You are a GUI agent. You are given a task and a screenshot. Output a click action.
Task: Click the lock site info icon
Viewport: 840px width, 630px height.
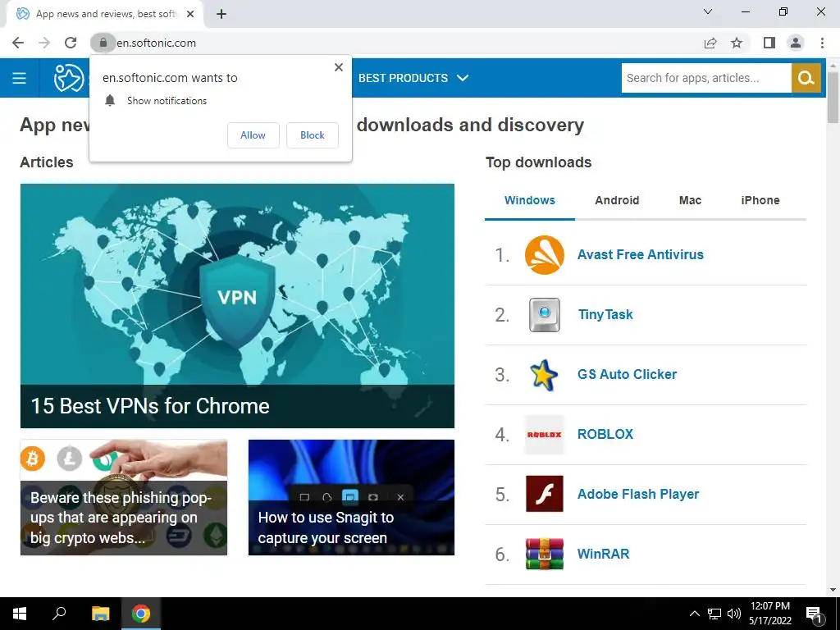(103, 43)
